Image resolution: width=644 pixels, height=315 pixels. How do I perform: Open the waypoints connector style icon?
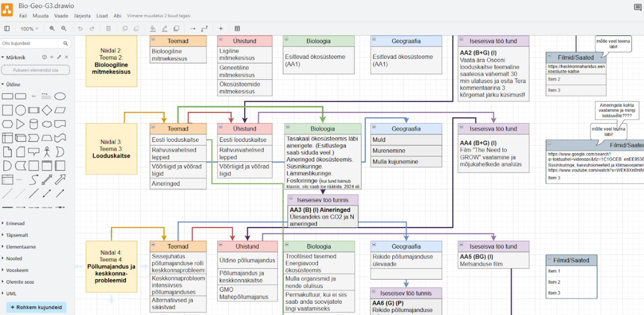pyautogui.click(x=204, y=29)
